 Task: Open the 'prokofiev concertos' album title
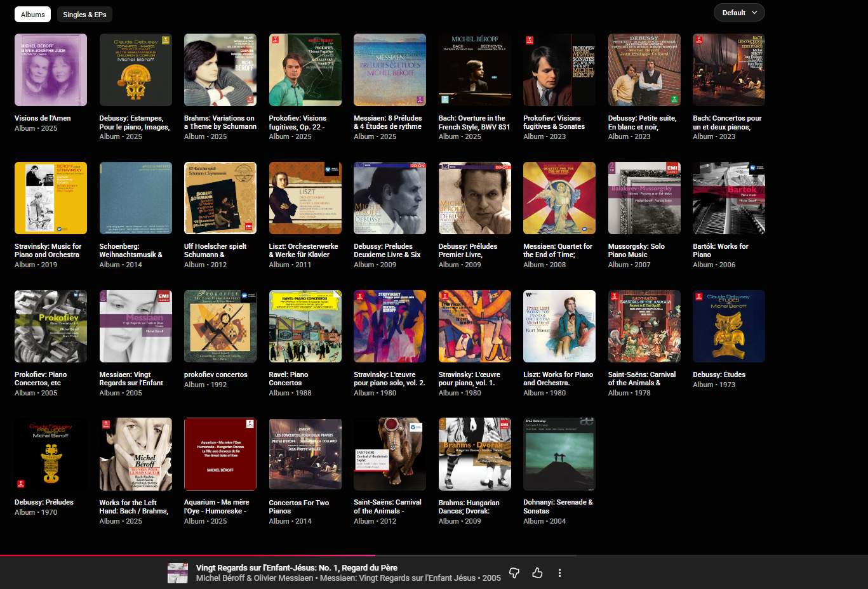(x=216, y=374)
